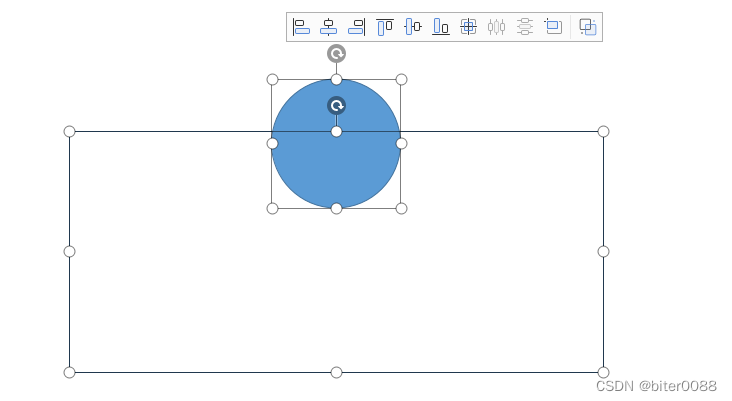The image size is (732, 401).
Task: Click the rectangle's right-middle handle
Action: [x=603, y=252]
